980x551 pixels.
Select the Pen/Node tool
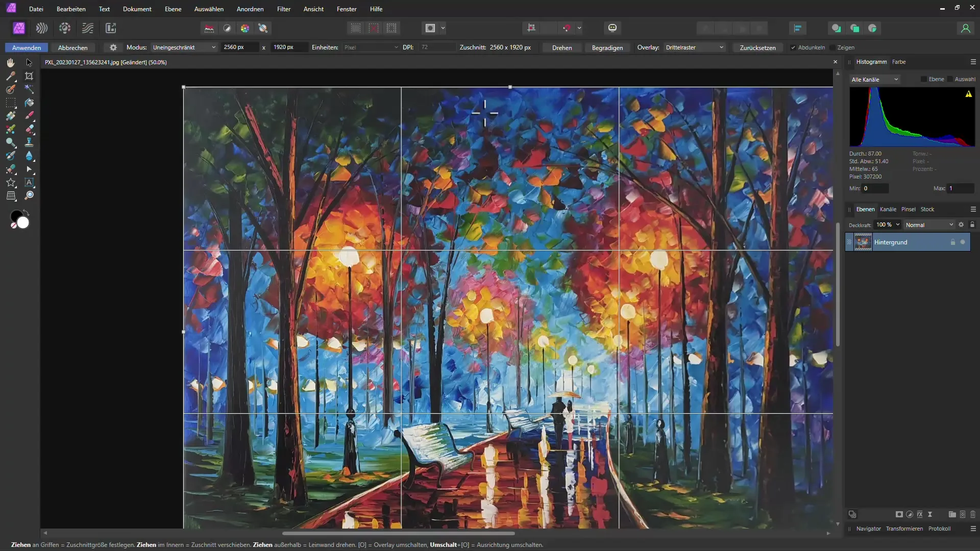[x=29, y=169]
